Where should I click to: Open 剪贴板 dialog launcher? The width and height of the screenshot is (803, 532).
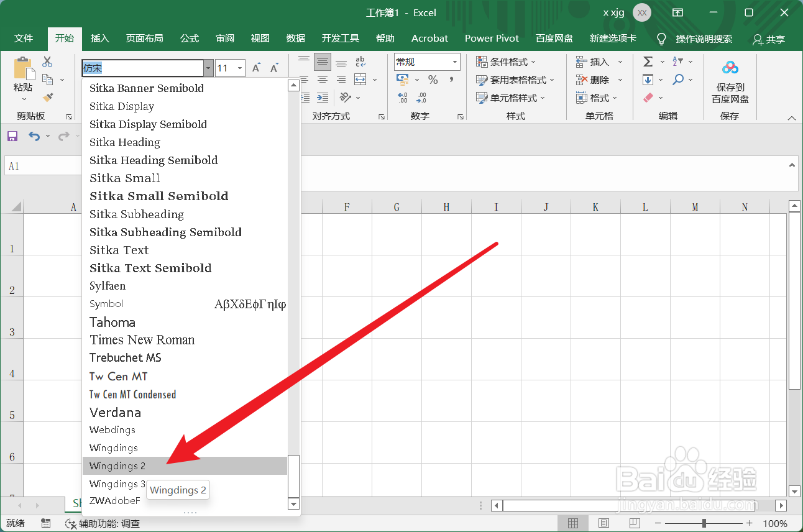point(68,117)
